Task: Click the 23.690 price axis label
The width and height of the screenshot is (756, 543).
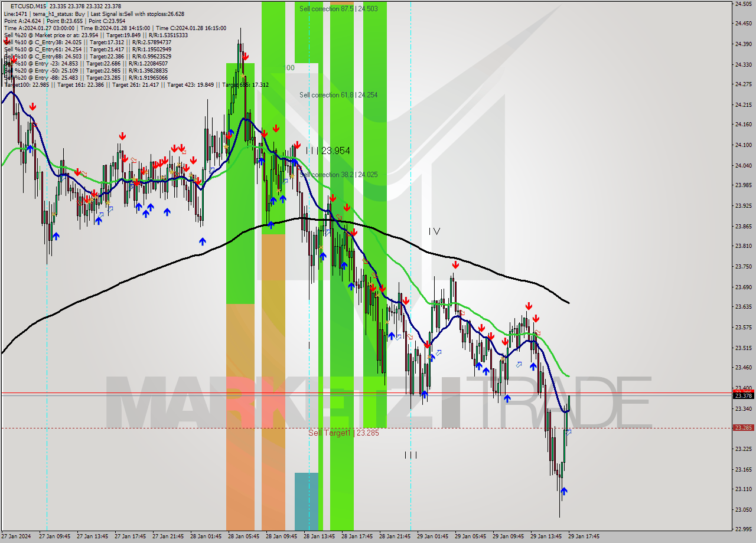Action: click(743, 287)
